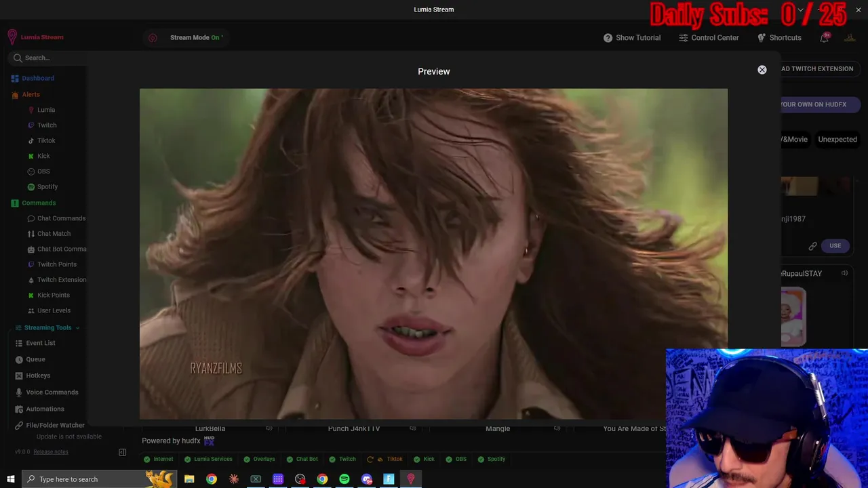Click the sidebar Search field
This screenshot has width=868, height=488.
pos(47,58)
